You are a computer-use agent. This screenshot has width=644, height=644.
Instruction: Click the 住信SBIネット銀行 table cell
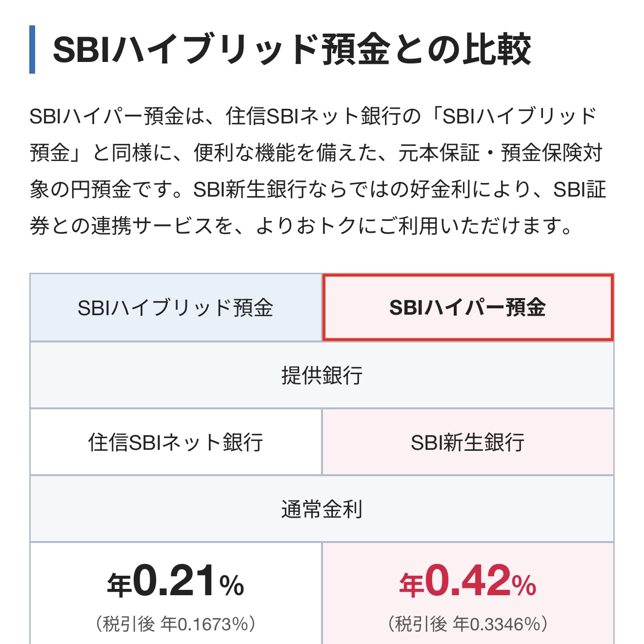pos(176,443)
